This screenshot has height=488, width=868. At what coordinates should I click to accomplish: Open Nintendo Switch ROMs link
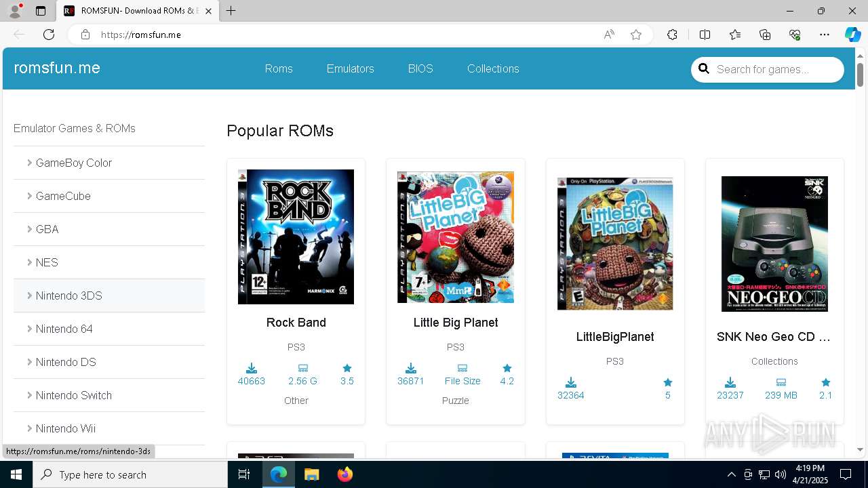pyautogui.click(x=74, y=395)
